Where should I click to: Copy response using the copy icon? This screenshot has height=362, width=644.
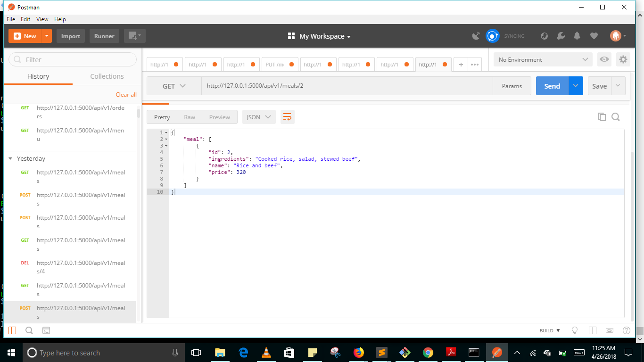602,117
